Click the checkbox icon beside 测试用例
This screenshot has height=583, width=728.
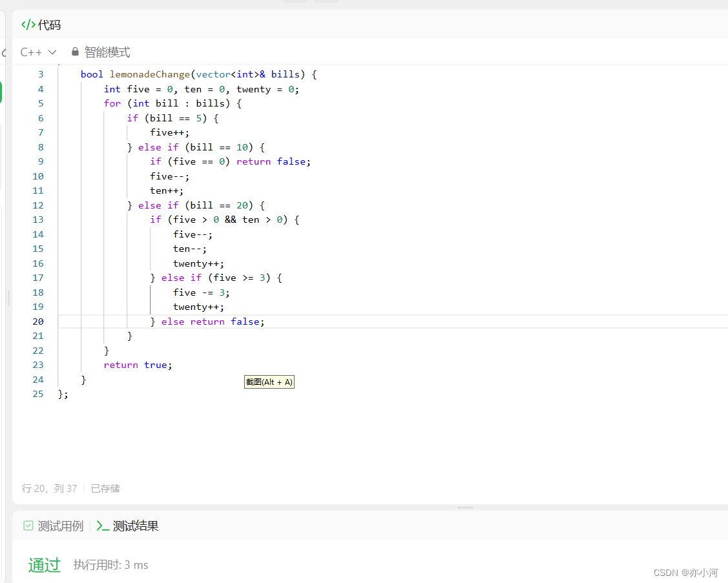pyautogui.click(x=28, y=526)
